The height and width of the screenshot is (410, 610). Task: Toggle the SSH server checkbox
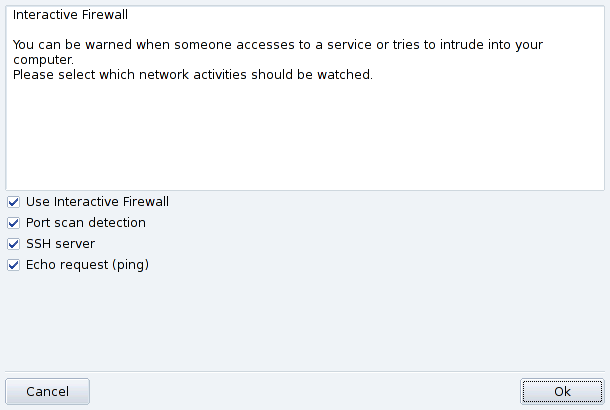(13, 244)
